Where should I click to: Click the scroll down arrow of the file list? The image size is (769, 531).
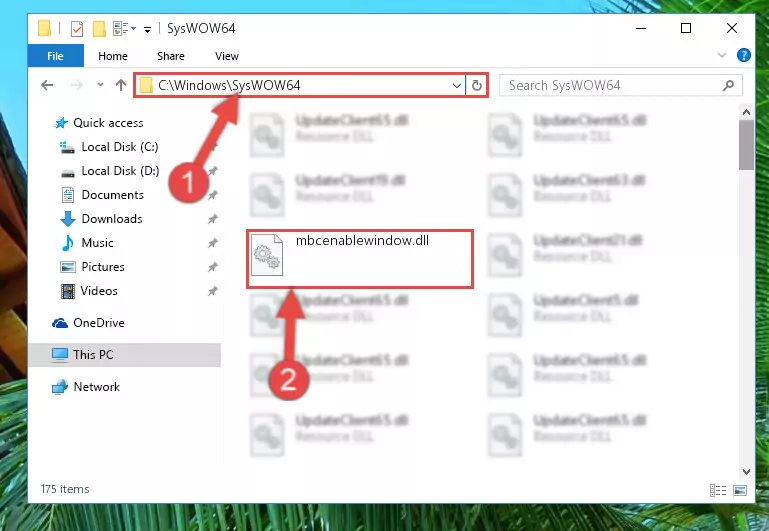pos(746,472)
